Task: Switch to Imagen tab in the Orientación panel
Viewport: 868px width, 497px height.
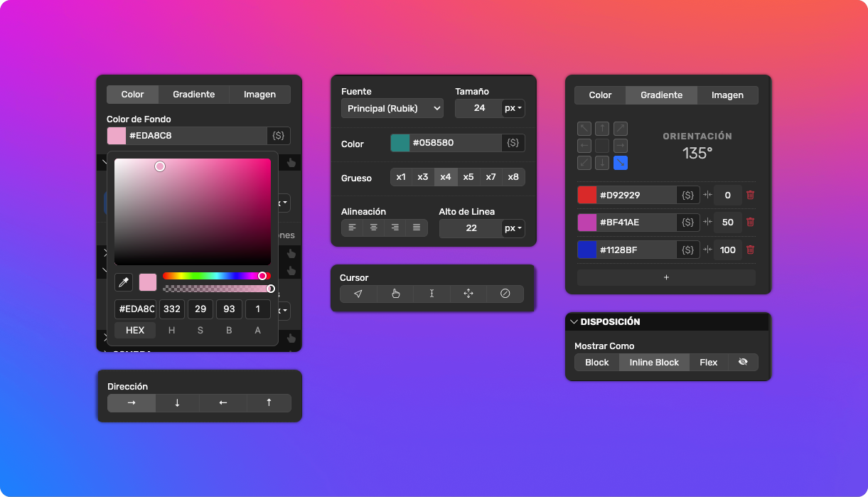Action: (727, 95)
